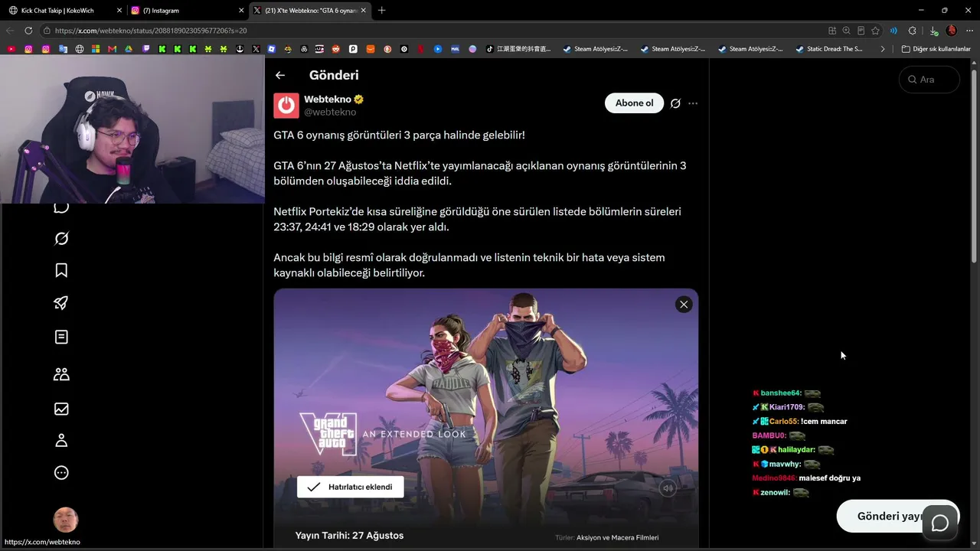This screenshot has height=551, width=980.
Task: Open Grok from the X sidebar
Action: (x=62, y=238)
